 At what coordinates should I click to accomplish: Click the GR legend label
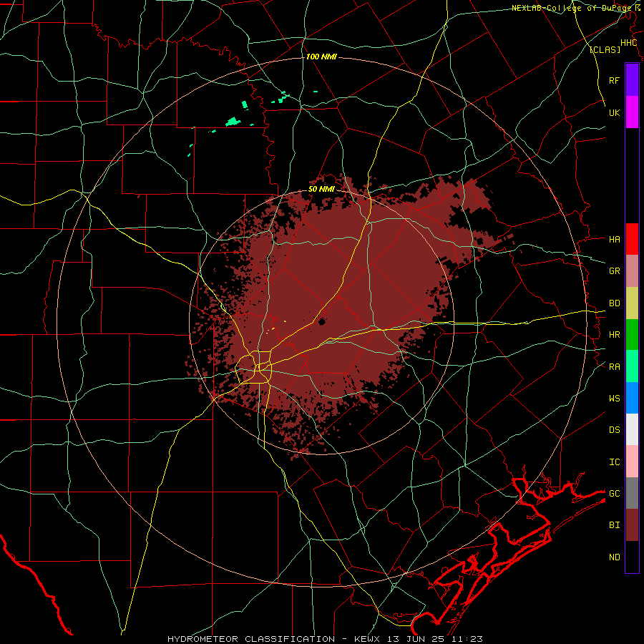[x=614, y=271]
